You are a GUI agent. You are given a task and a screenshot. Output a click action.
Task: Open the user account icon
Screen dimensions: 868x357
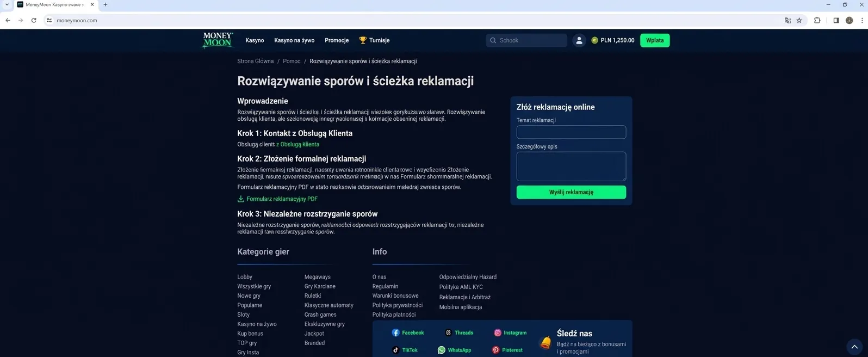(579, 40)
